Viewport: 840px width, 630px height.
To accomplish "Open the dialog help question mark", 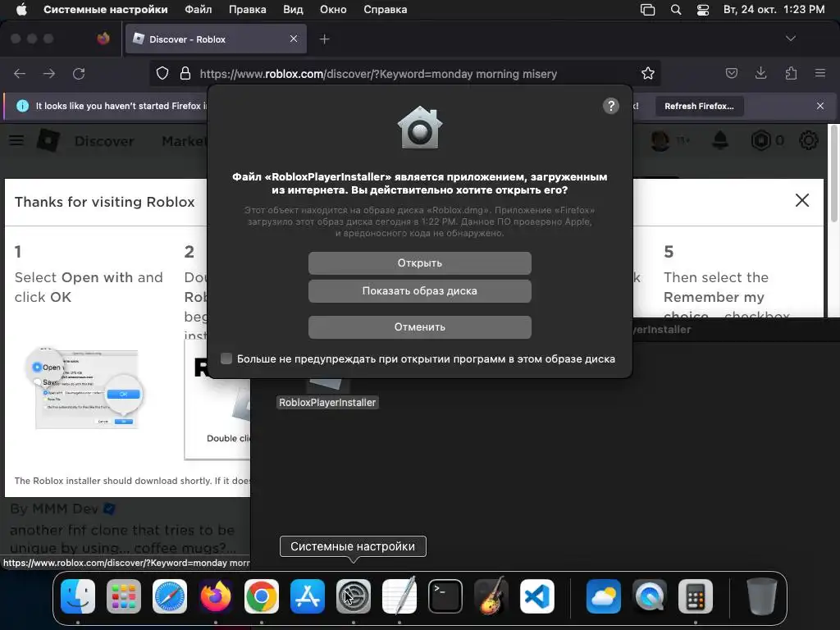I will click(x=610, y=106).
